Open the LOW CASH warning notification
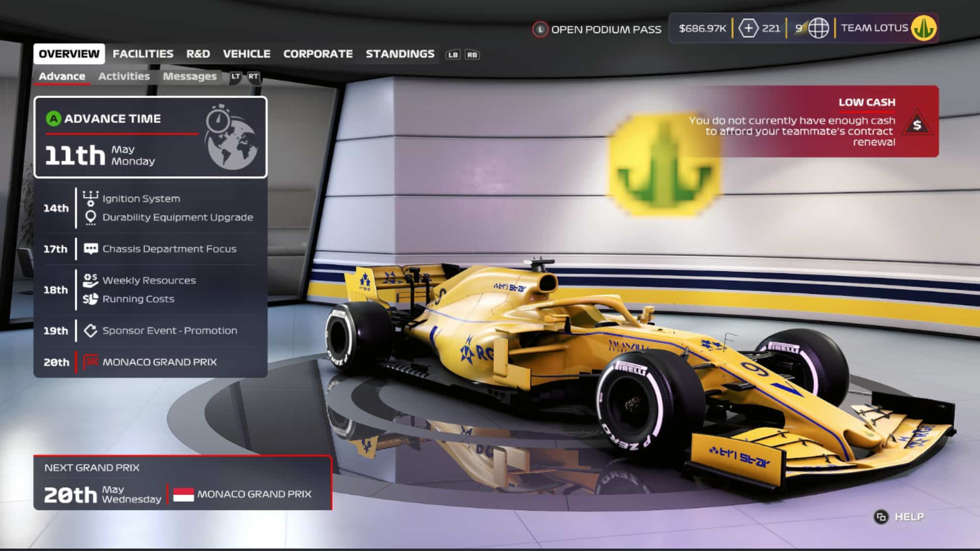Viewport: 980px width, 551px height. pyautogui.click(x=813, y=121)
